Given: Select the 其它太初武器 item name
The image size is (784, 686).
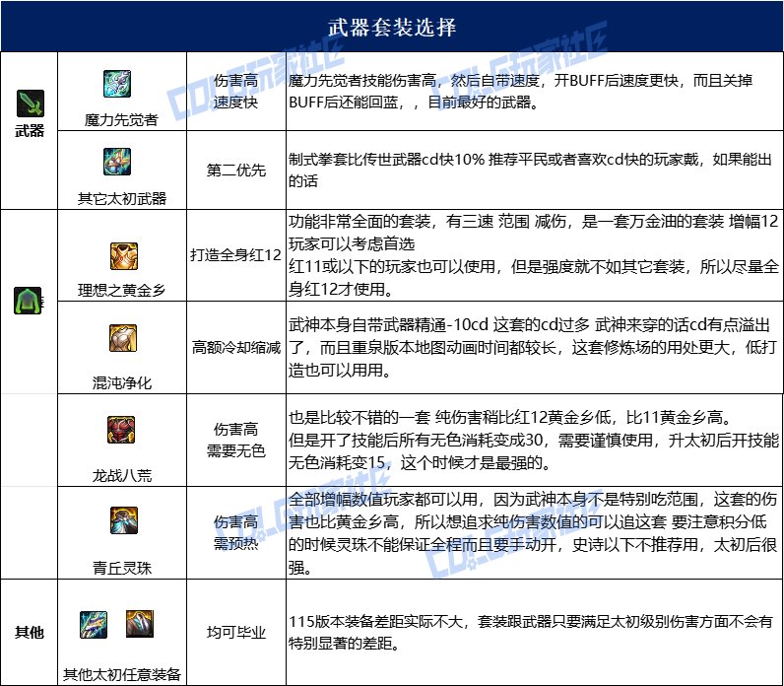Looking at the screenshot, I should 121,199.
